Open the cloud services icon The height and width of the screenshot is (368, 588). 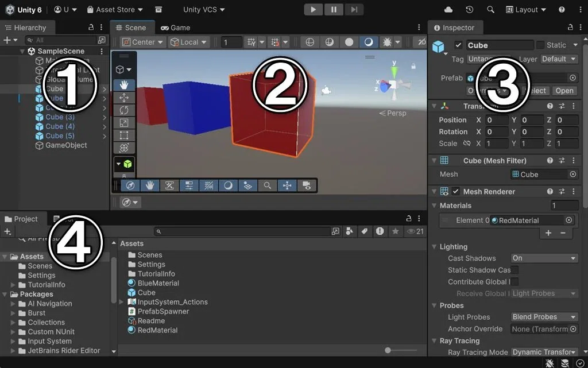point(448,10)
